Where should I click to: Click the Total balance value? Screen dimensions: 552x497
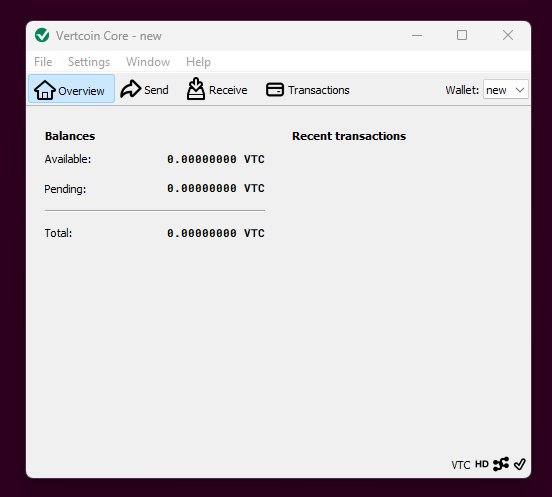pyautogui.click(x=215, y=233)
